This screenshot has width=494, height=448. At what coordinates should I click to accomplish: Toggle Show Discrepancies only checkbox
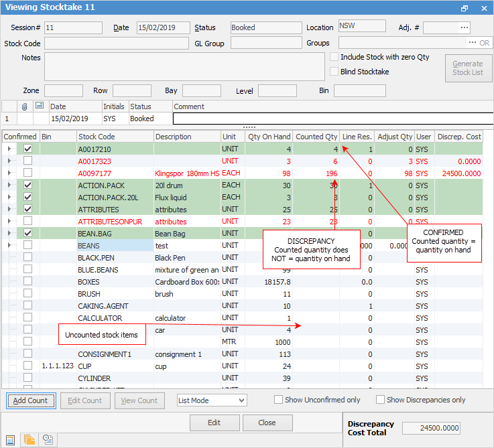pyautogui.click(x=380, y=400)
